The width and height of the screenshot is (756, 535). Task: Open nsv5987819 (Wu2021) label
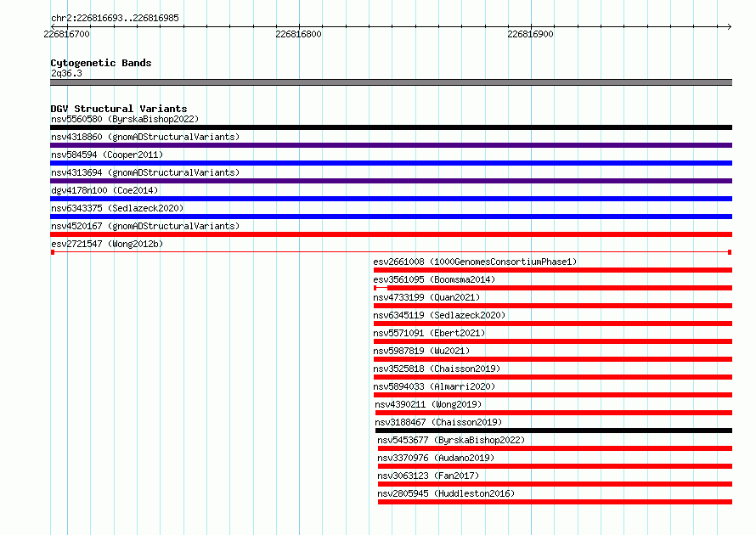[x=421, y=351]
